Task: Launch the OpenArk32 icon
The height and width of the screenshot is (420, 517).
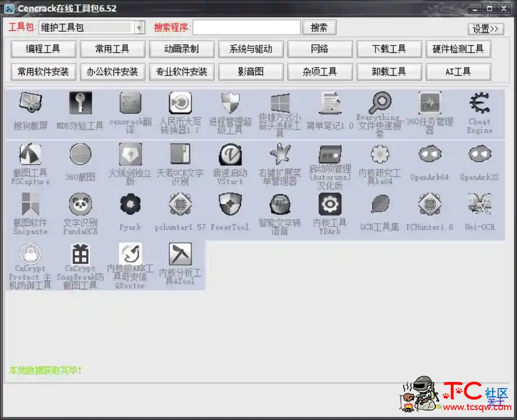Action: [479, 154]
